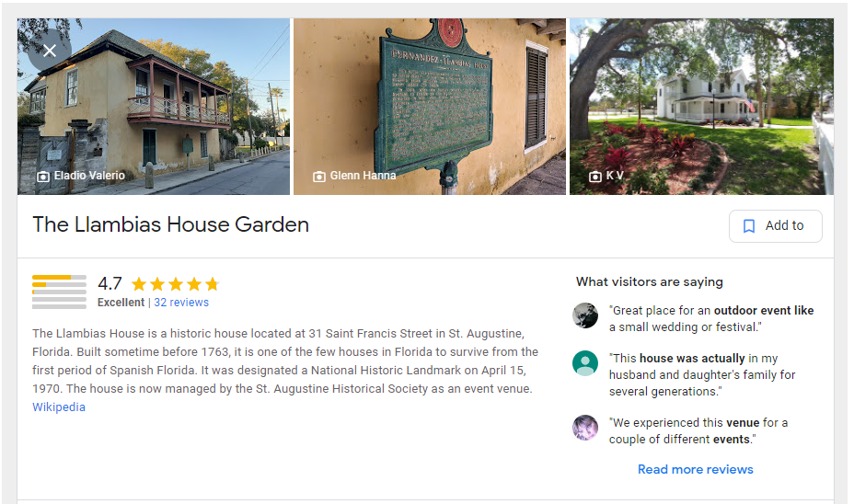Click the rating distribution bar chart
This screenshot has width=854, height=504.
60,292
